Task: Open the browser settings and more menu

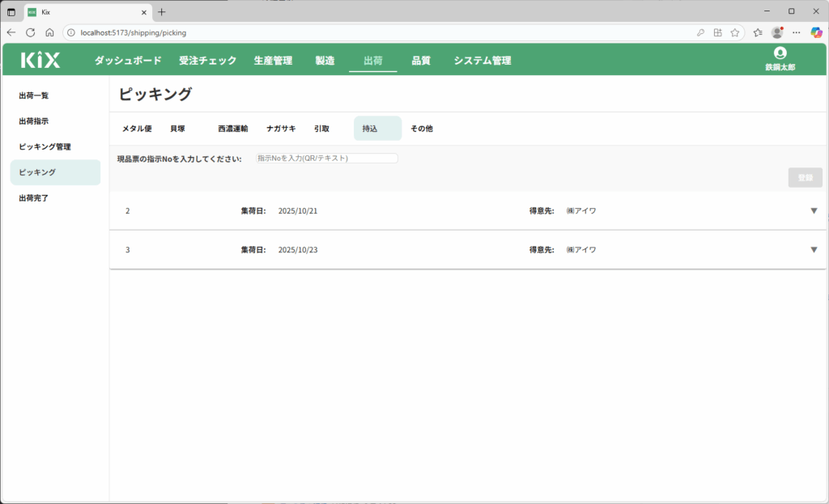Action: (x=797, y=32)
